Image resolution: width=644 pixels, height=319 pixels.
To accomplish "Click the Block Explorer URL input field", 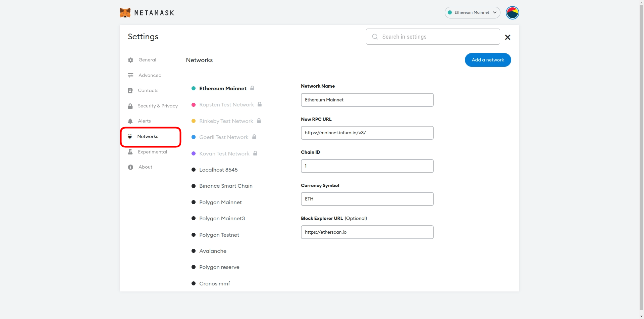I will 367,232.
